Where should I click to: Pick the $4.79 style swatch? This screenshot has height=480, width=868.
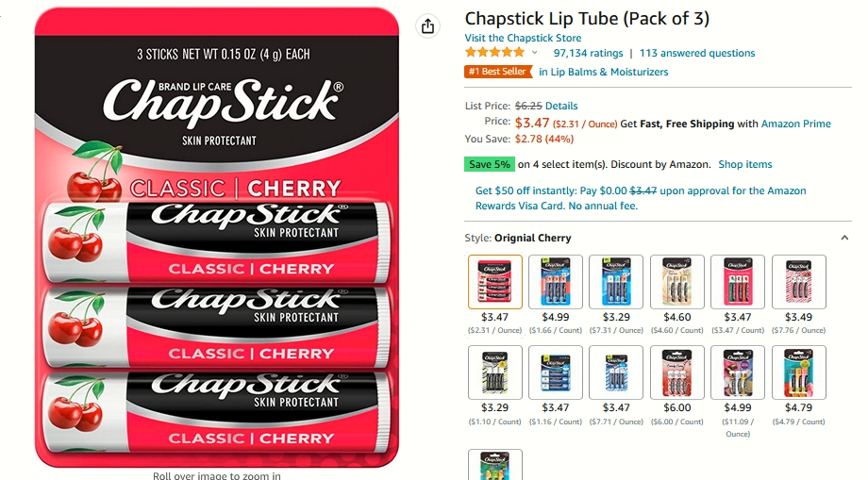pos(799,372)
